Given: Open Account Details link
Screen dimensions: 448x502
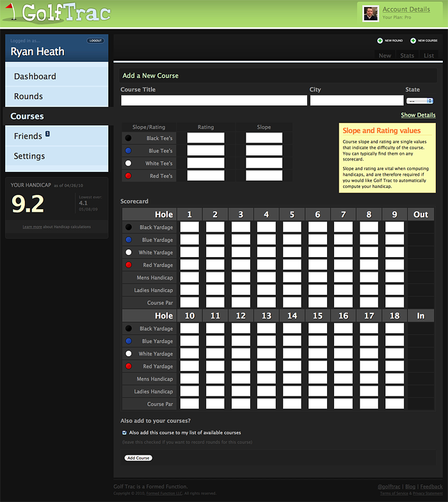Looking at the screenshot, I should tap(406, 10).
